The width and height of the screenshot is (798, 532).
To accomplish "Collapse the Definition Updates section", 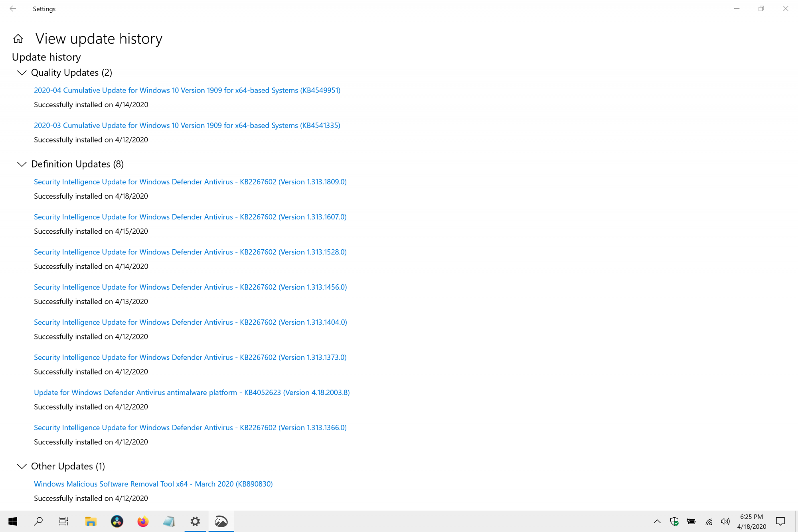I will point(22,164).
